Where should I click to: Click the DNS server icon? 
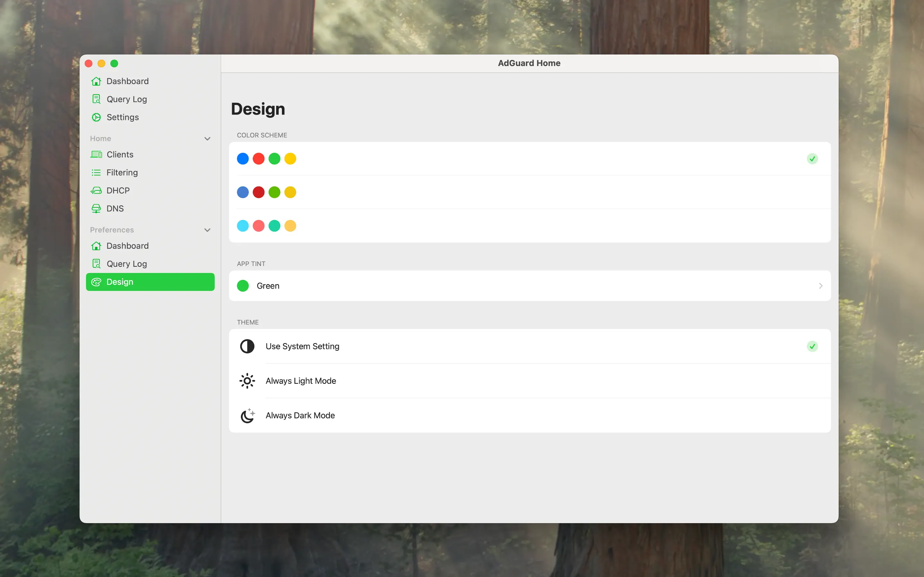96,208
